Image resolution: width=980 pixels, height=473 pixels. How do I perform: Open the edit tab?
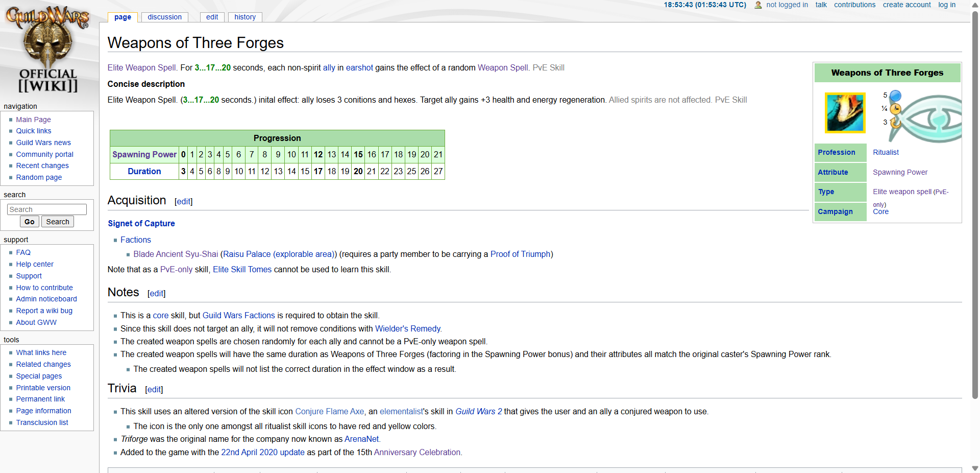pos(212,17)
